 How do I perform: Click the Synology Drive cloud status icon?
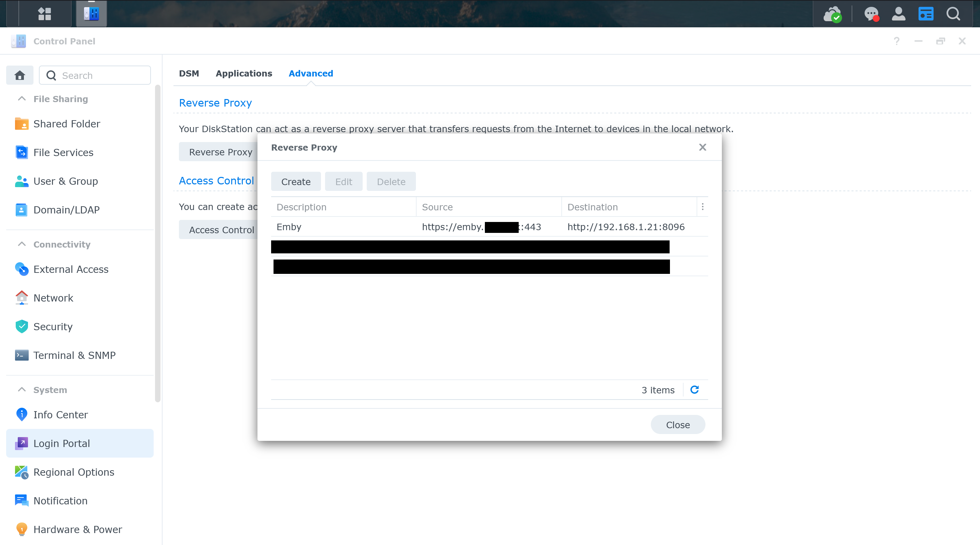pos(832,14)
